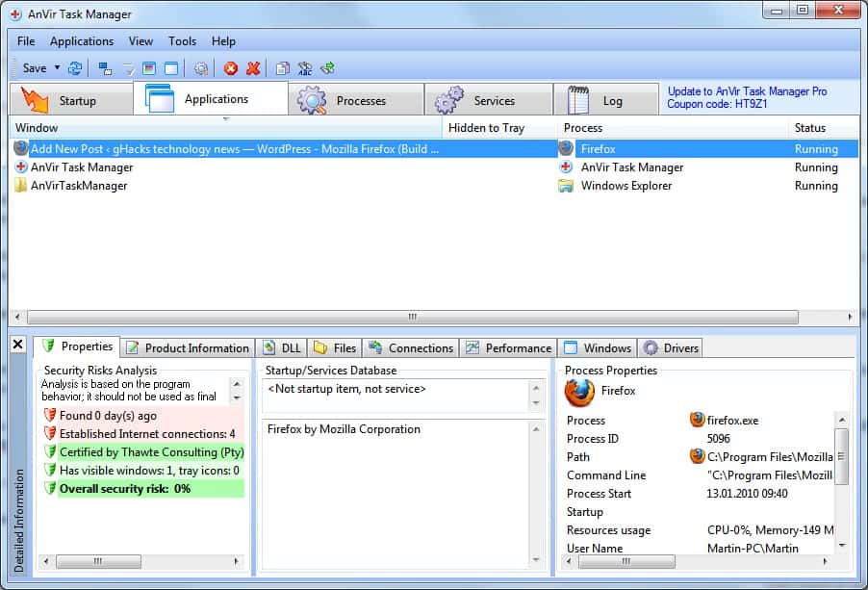Switch to the Services tab

click(489, 100)
